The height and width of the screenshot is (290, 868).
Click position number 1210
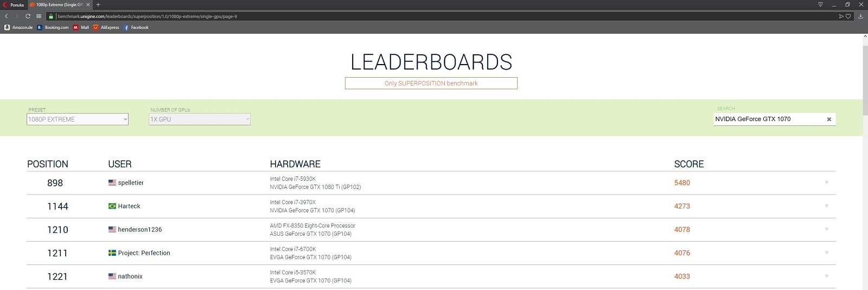point(58,230)
